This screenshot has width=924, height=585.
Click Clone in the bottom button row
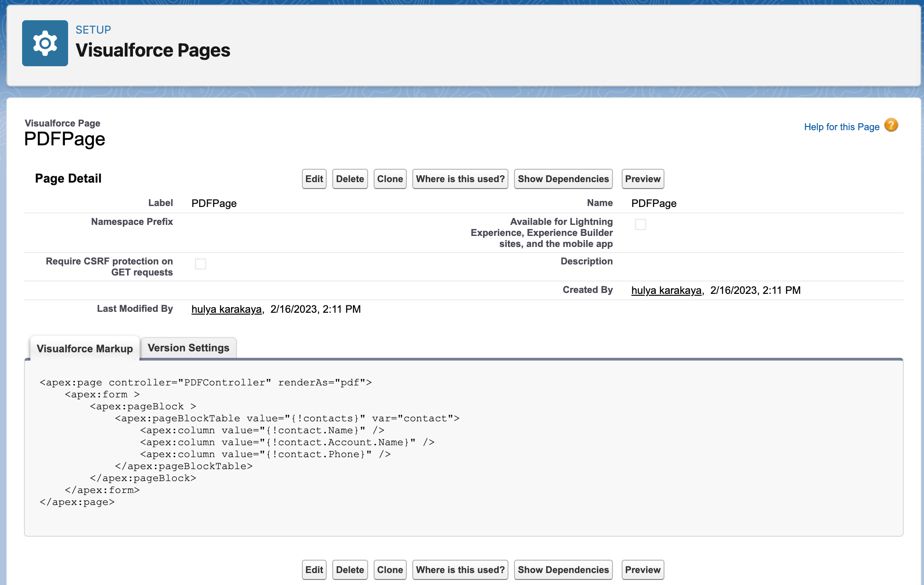pos(390,570)
